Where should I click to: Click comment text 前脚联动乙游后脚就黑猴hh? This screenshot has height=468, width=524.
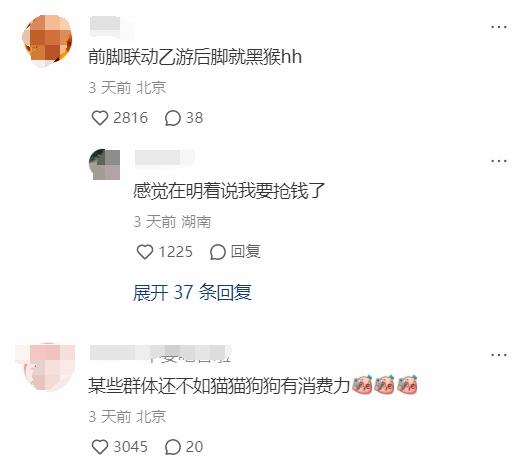pyautogui.click(x=195, y=57)
